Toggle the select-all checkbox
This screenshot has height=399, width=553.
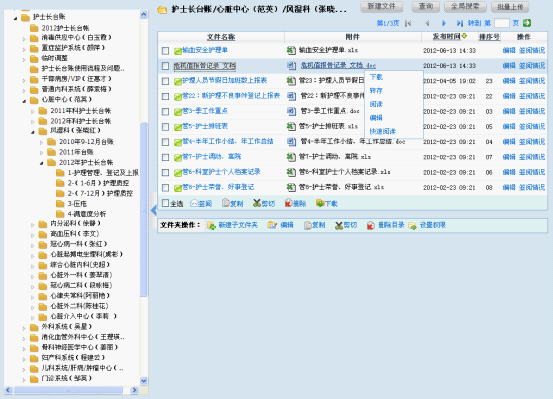[165, 203]
